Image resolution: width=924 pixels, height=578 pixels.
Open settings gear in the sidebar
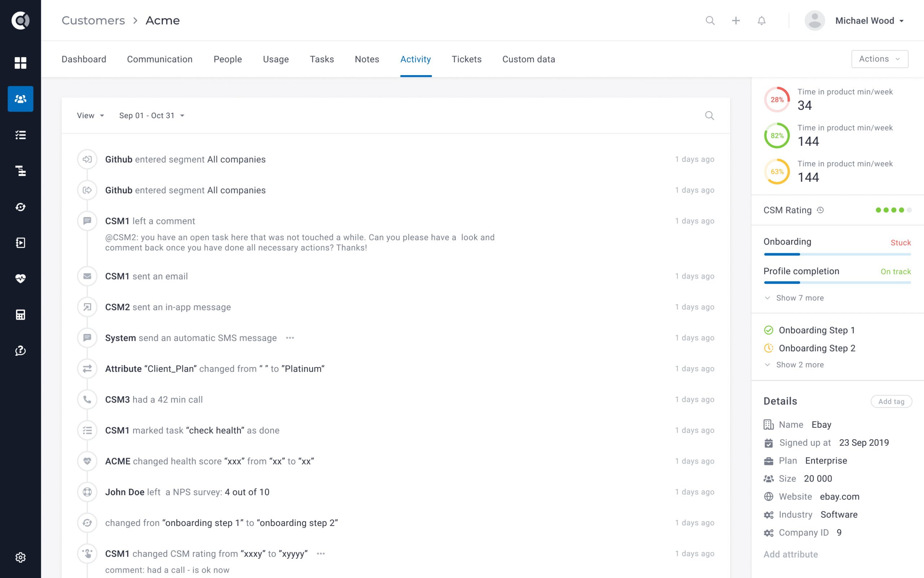click(20, 557)
